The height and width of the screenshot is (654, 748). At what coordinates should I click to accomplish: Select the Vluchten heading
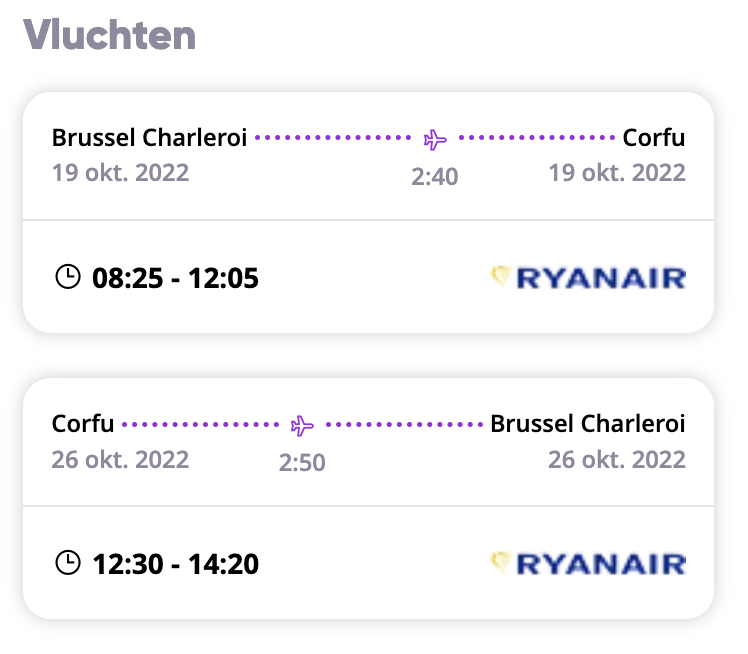[x=110, y=34]
